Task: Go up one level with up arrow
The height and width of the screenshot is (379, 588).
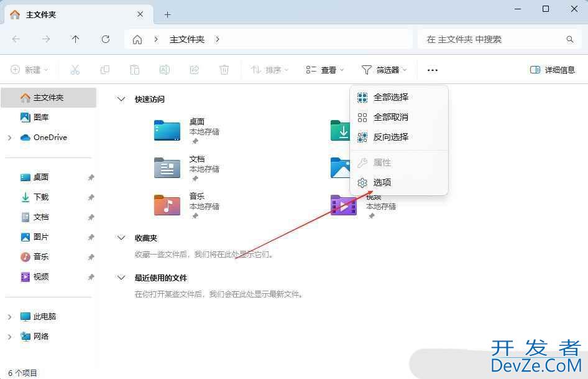Action: [75, 39]
